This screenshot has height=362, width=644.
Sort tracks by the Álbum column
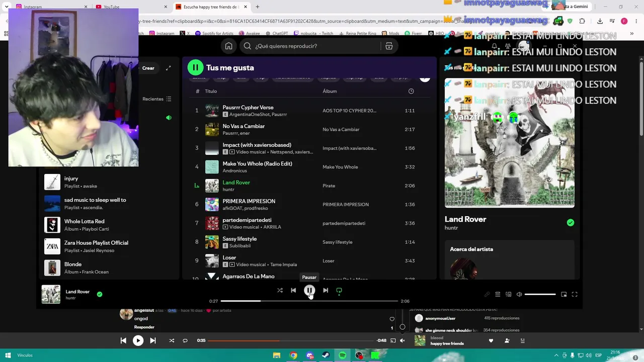(x=330, y=91)
